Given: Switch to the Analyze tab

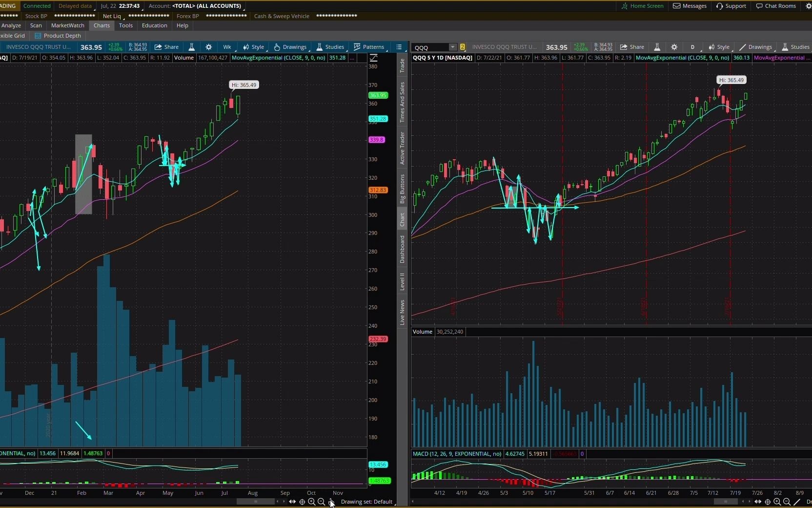Looking at the screenshot, I should [11, 25].
